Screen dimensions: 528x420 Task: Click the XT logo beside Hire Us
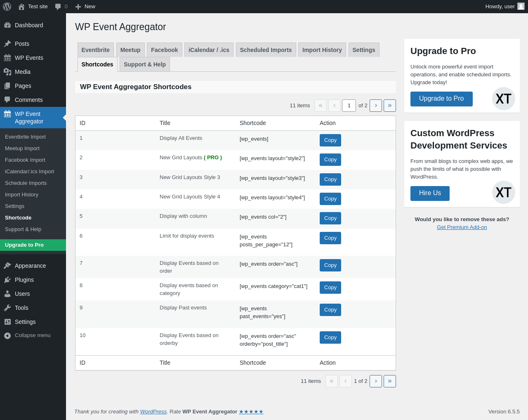[504, 192]
